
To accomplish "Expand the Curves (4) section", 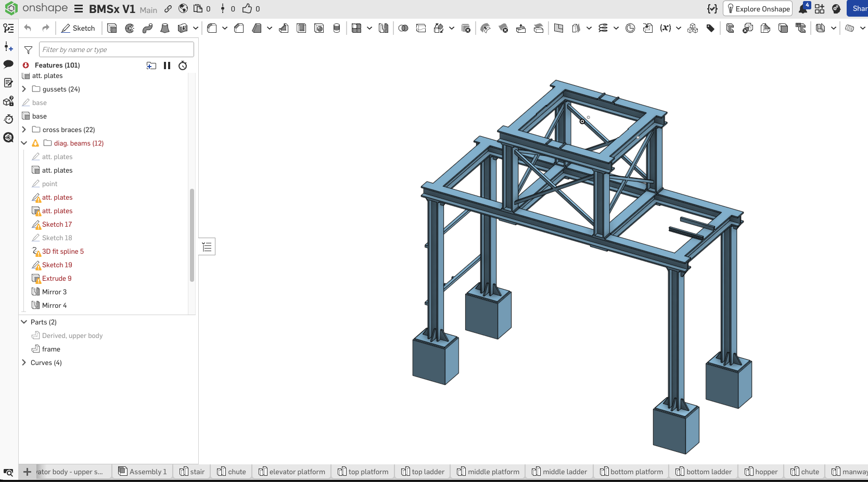I will [24, 362].
